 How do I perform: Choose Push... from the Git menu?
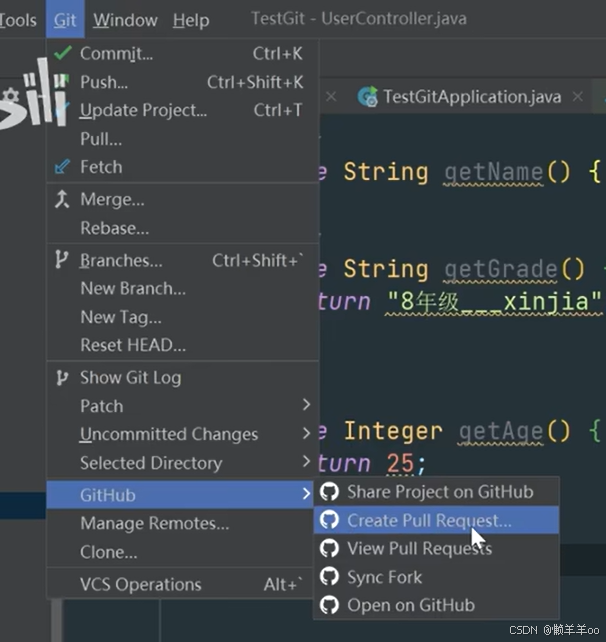(183, 82)
